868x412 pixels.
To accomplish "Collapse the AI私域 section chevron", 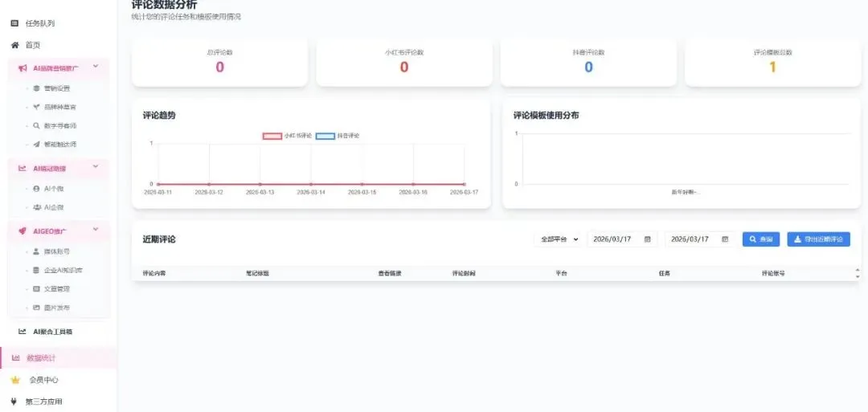I will pyautogui.click(x=96, y=166).
